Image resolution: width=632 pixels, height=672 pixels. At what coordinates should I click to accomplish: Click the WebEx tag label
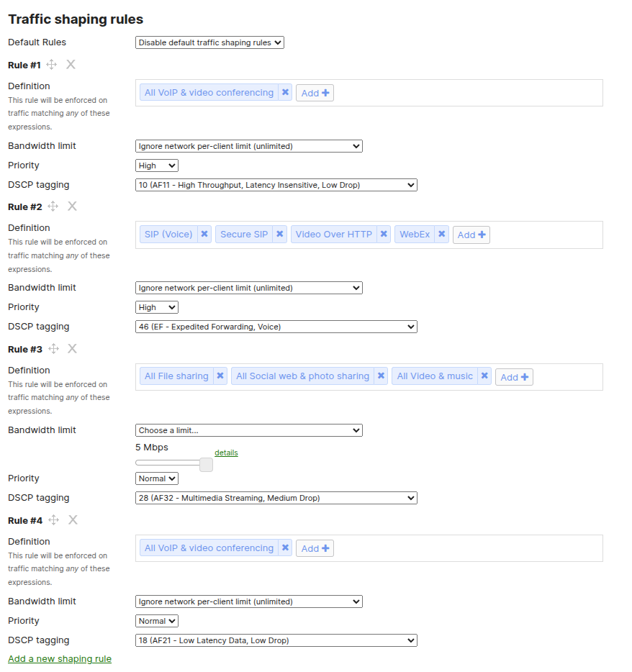(415, 235)
